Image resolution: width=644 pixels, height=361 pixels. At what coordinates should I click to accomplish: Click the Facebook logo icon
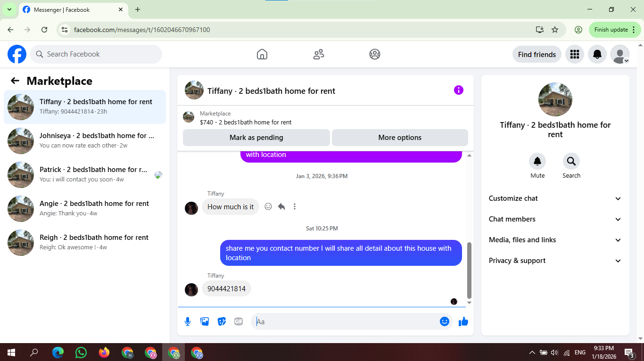(17, 54)
